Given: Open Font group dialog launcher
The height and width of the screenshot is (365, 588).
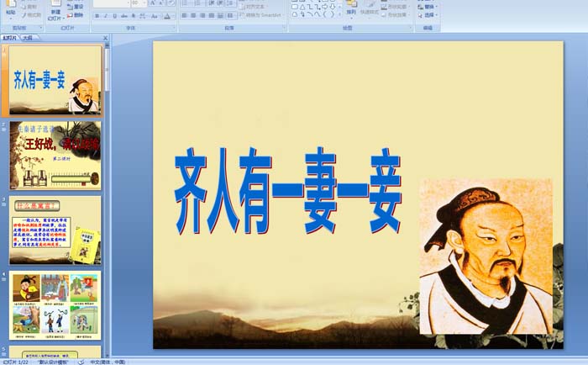Looking at the screenshot, I should coord(174,28).
